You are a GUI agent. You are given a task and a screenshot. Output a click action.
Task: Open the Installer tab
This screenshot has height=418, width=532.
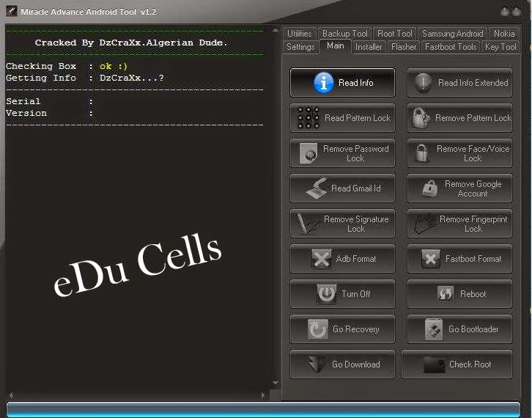pyautogui.click(x=369, y=46)
